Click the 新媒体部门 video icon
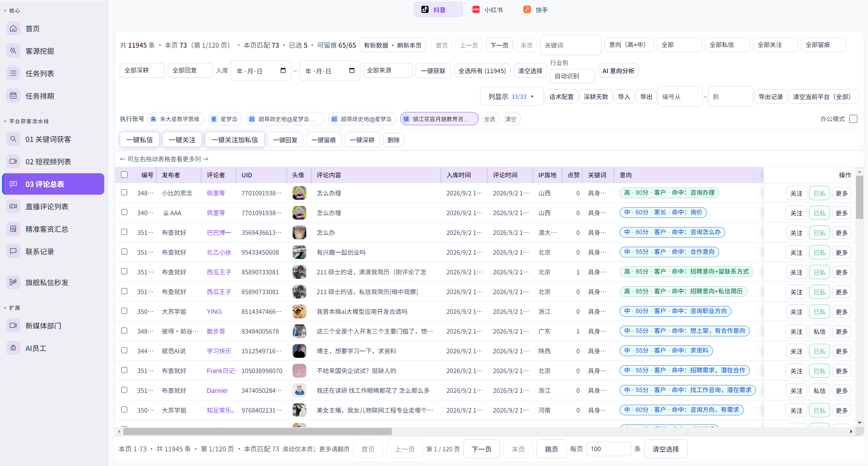The image size is (868, 466). (13, 325)
